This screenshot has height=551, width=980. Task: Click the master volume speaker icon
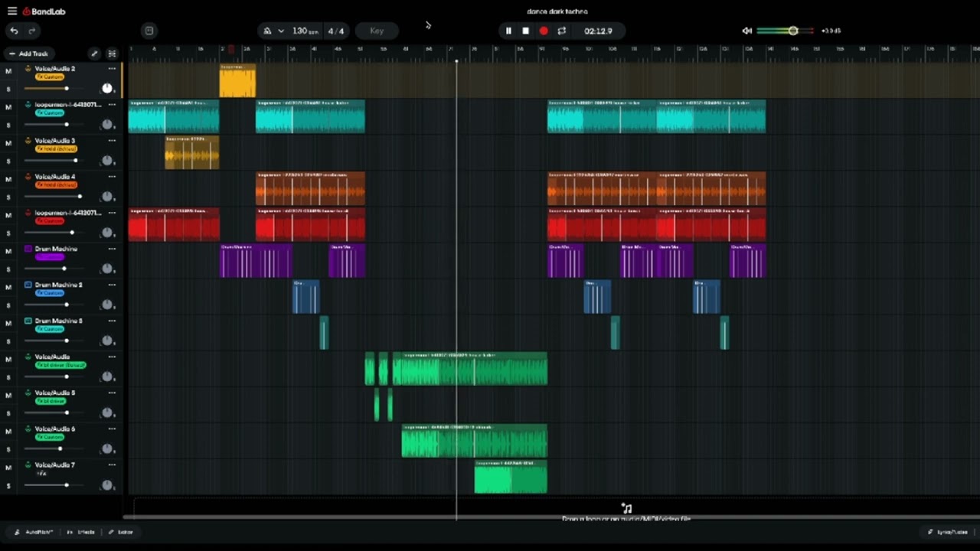click(747, 31)
